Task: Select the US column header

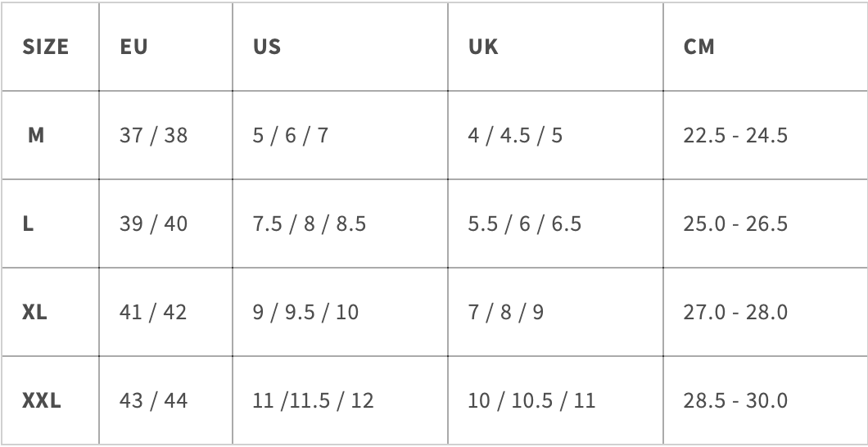Action: tap(267, 47)
